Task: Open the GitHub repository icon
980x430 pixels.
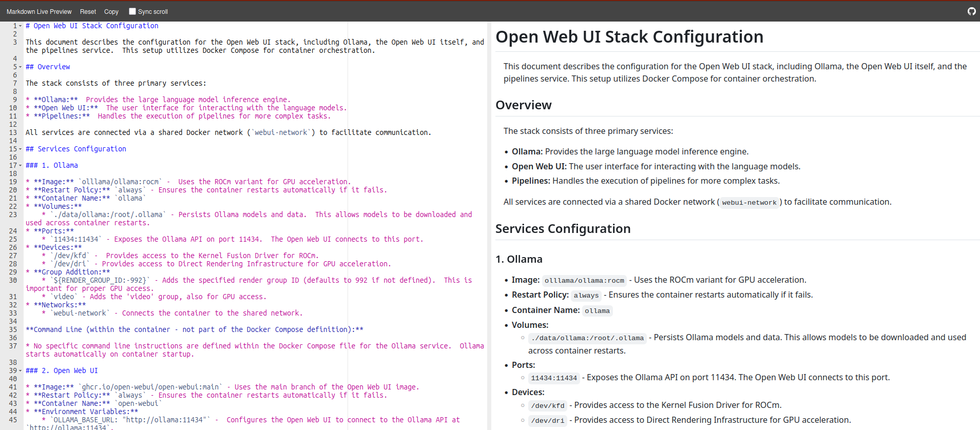Action: point(971,11)
